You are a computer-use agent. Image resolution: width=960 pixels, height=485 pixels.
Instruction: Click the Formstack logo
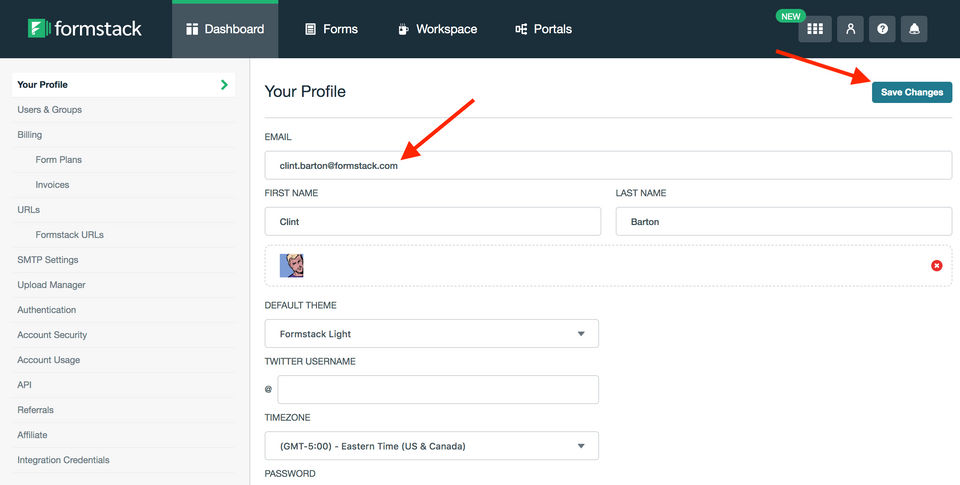coord(85,29)
